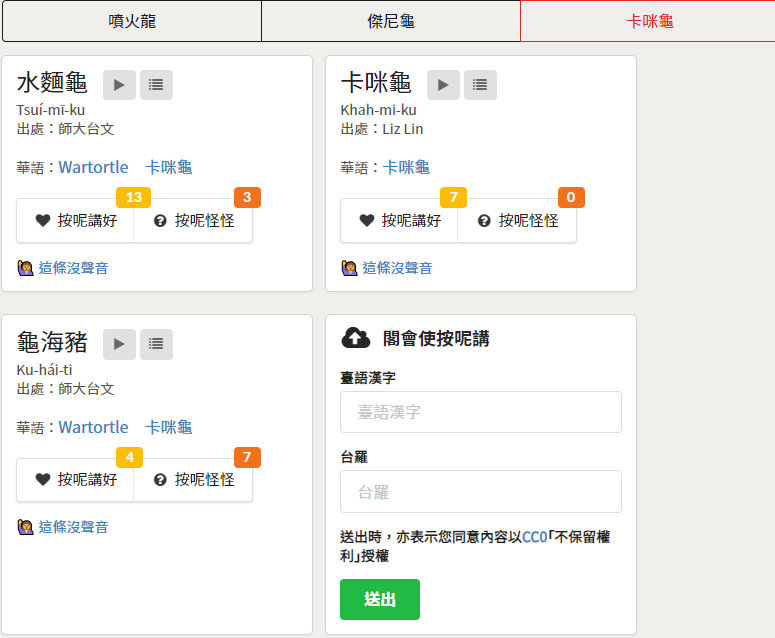Like 卡咪龜 with 按呢講好 button

[x=399, y=220]
